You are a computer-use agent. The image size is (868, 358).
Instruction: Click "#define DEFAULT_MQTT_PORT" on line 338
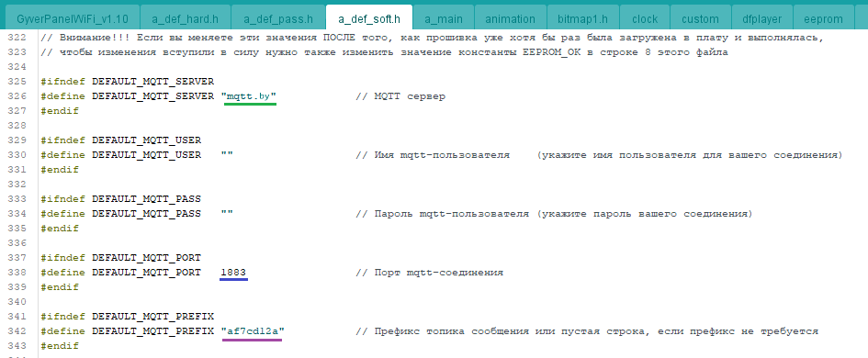click(120, 273)
